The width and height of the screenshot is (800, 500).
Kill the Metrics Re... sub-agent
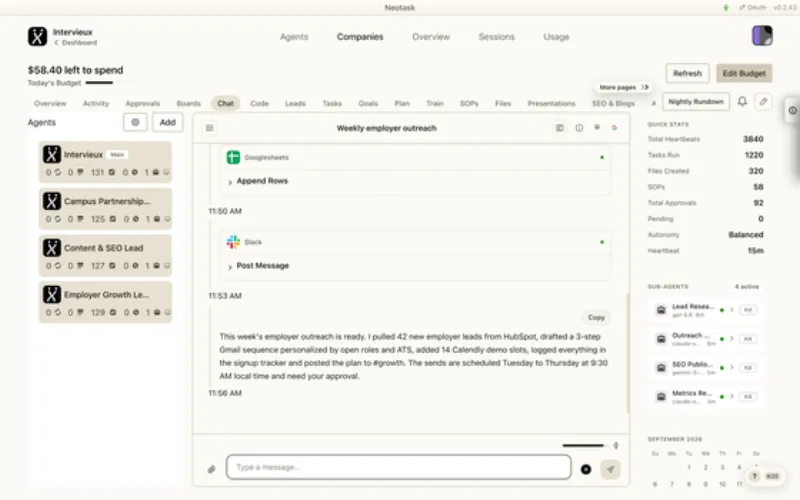coord(748,396)
